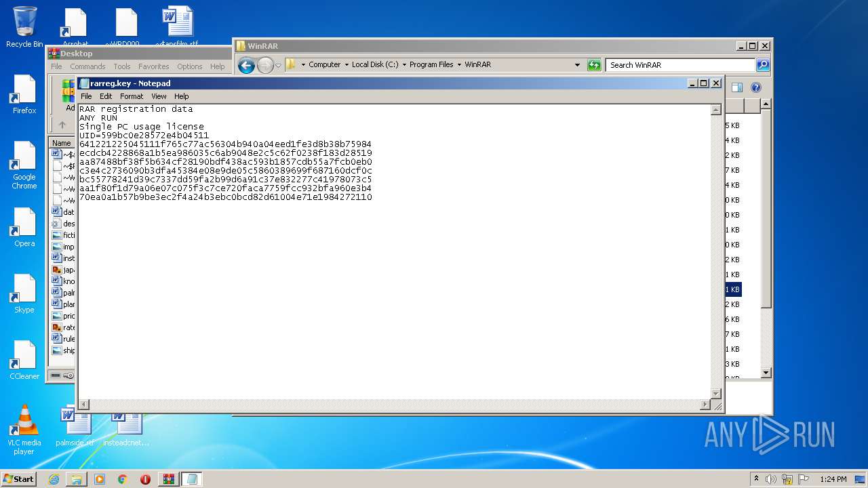
Task: Click the Local Disk (C:) breadcrumb
Action: point(375,65)
